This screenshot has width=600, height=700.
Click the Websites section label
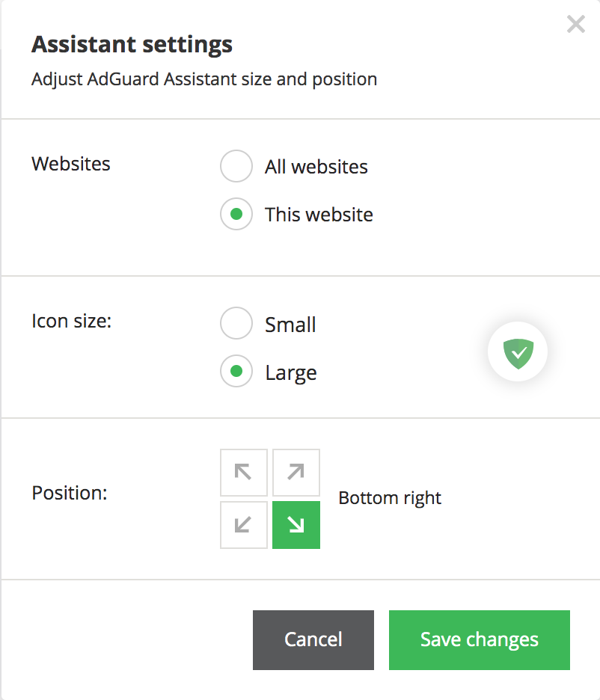[x=71, y=165]
